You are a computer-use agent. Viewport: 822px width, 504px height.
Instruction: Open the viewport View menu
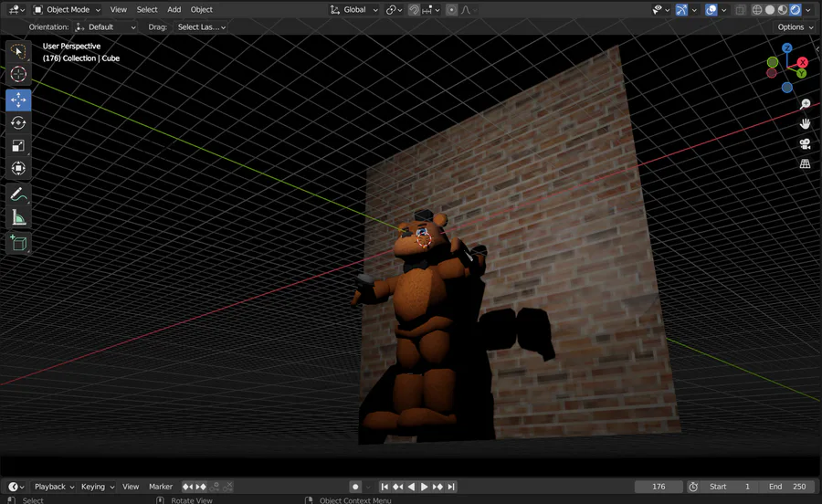pyautogui.click(x=119, y=9)
